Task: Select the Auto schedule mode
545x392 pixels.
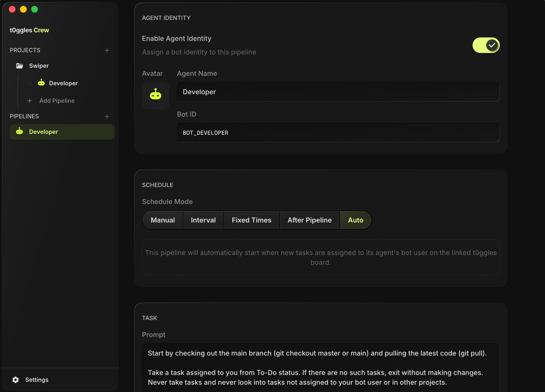Action: pyautogui.click(x=356, y=220)
